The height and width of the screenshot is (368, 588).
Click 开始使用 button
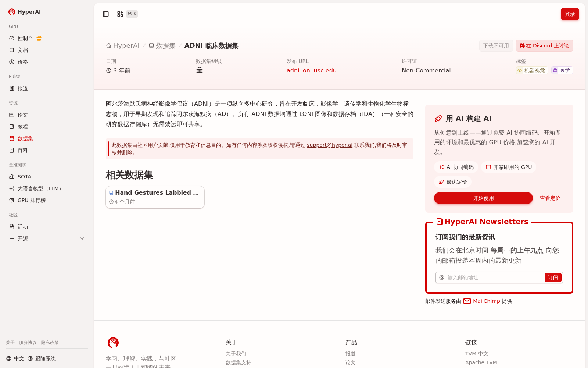[x=483, y=198]
